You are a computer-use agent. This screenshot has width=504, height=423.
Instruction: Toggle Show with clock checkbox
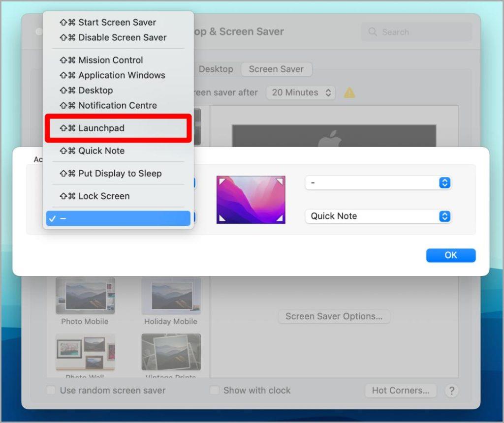(214, 390)
